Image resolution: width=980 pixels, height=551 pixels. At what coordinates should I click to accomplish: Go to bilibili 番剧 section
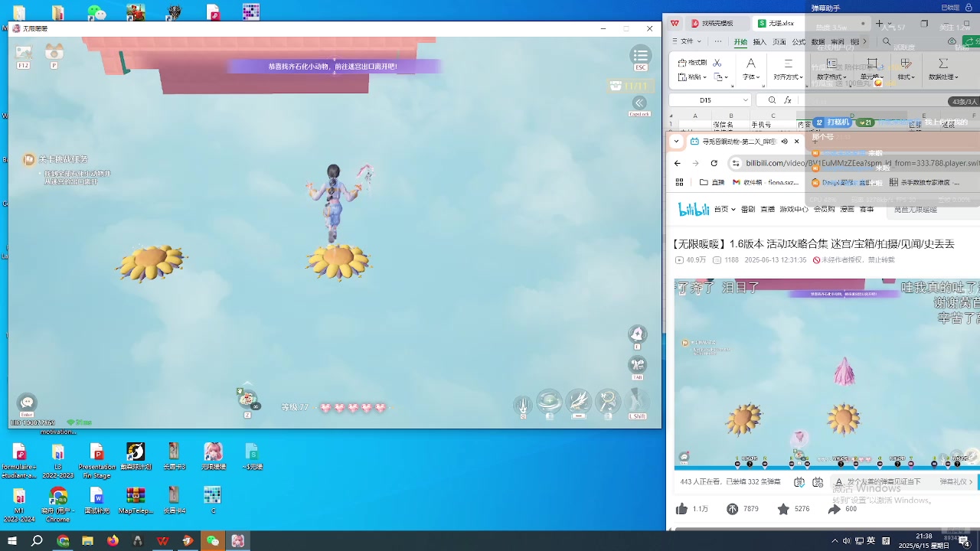(x=748, y=209)
